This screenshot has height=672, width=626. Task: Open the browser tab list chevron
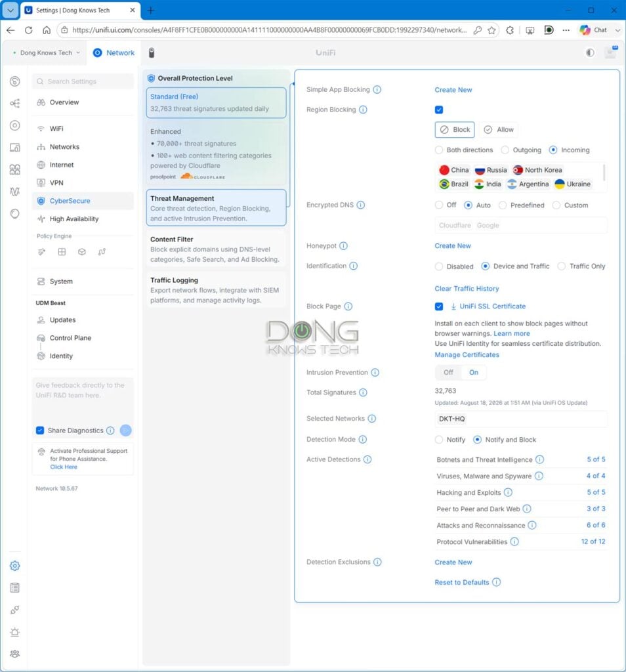(10, 10)
